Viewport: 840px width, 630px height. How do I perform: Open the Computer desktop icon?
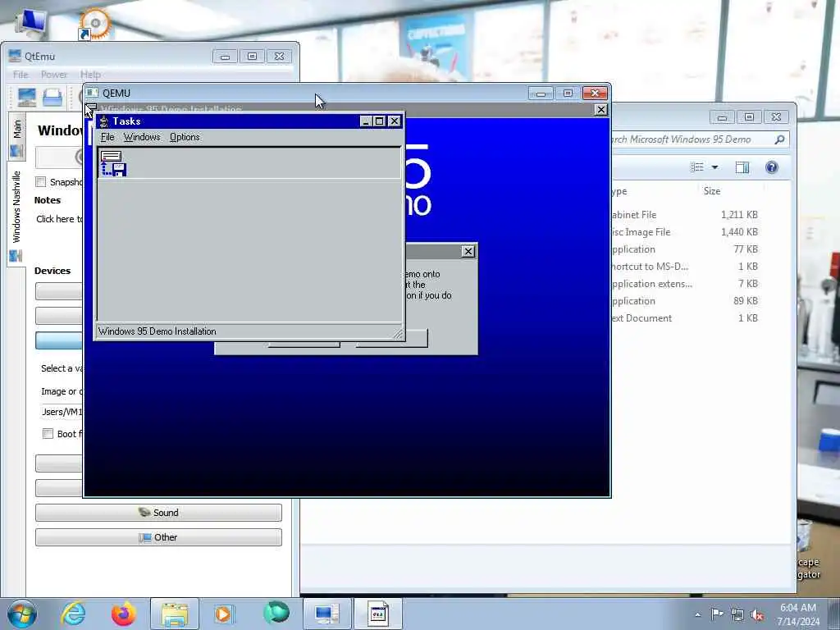tap(32, 22)
